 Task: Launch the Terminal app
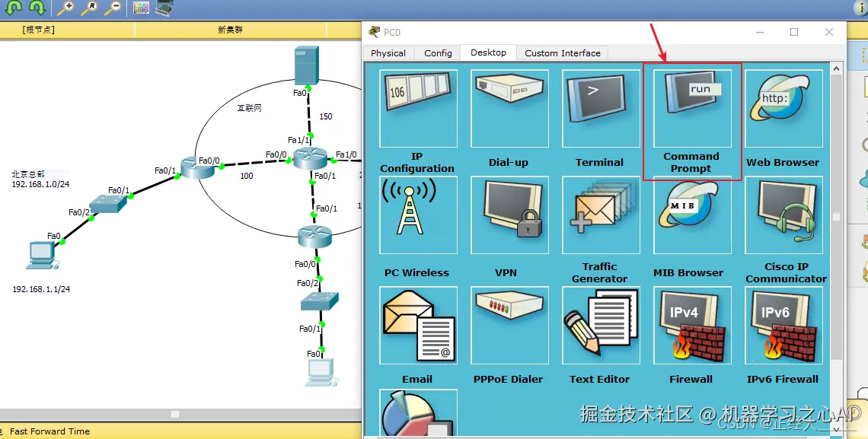tap(601, 108)
